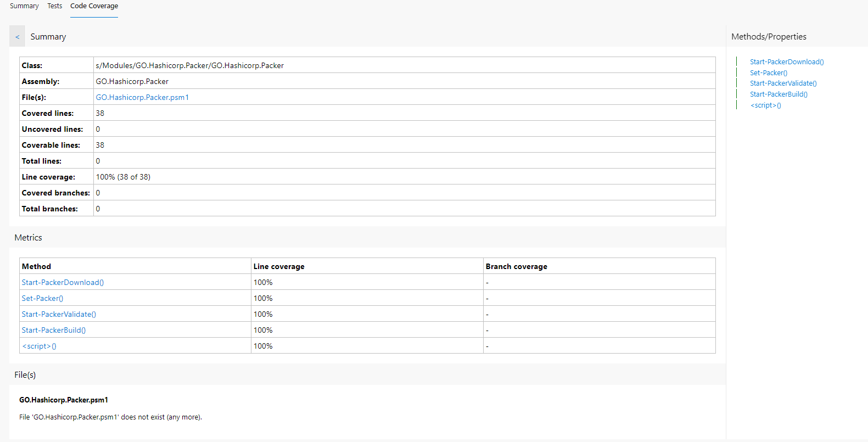Click the Total branches label

coord(50,209)
